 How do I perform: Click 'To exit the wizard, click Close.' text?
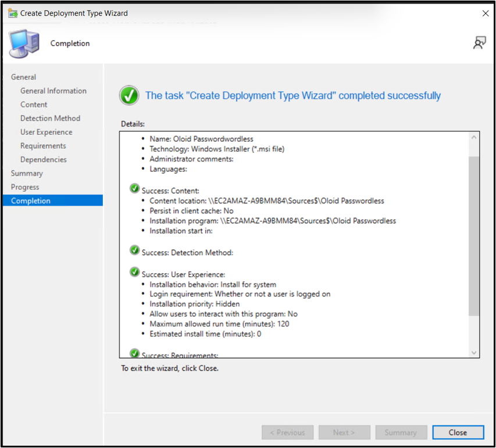170,368
